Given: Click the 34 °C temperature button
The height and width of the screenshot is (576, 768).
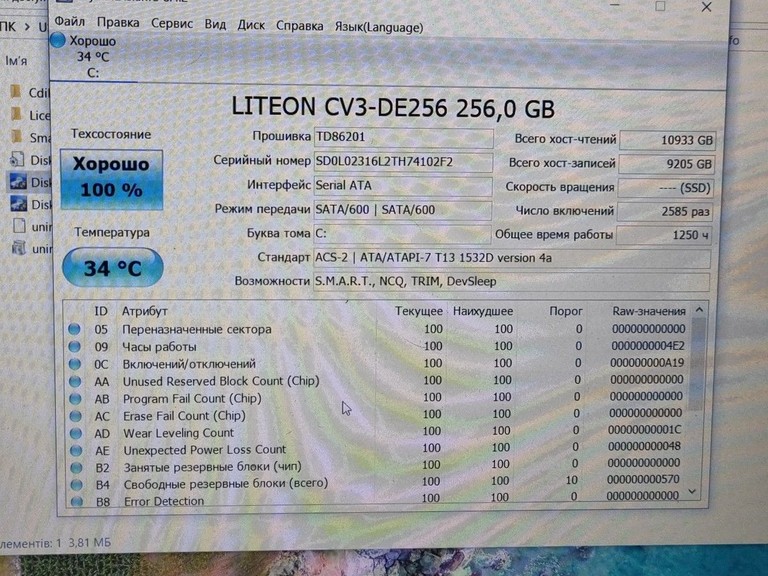Looking at the screenshot, I should (x=113, y=267).
